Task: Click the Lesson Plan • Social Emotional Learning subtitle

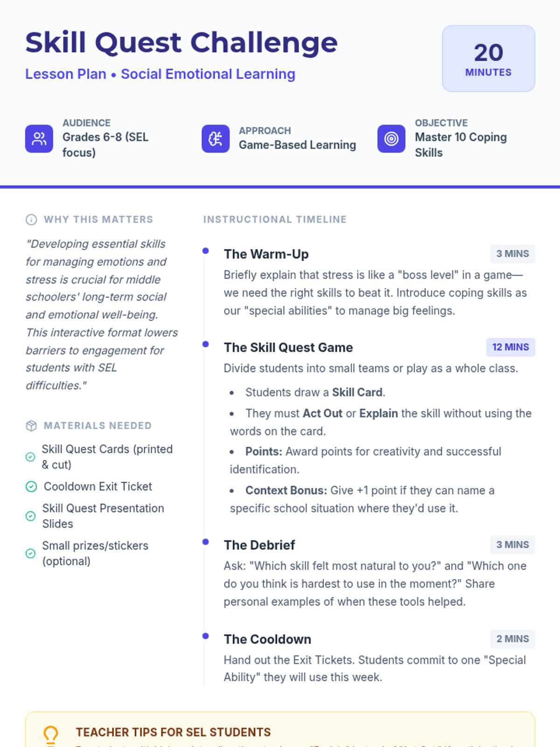Action: coord(160,74)
